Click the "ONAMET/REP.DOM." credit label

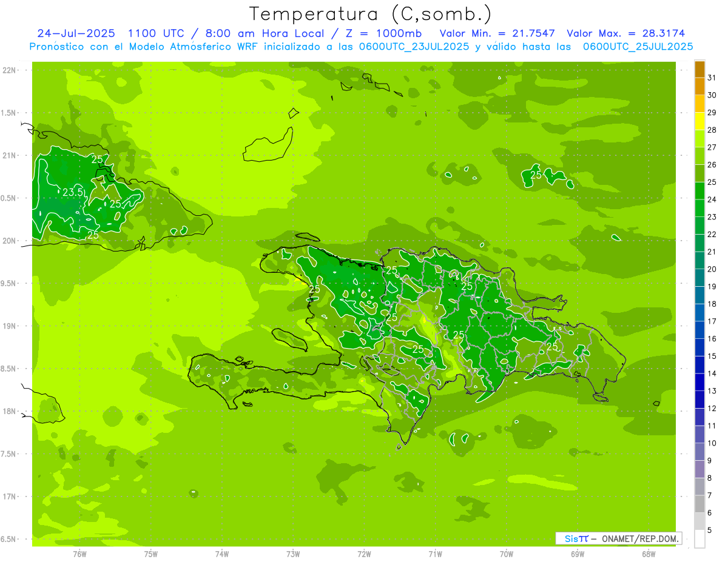641,538
